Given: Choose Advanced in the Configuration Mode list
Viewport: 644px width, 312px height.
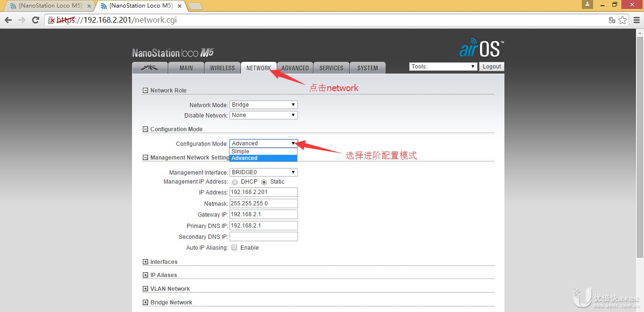Looking at the screenshot, I should tap(264, 158).
